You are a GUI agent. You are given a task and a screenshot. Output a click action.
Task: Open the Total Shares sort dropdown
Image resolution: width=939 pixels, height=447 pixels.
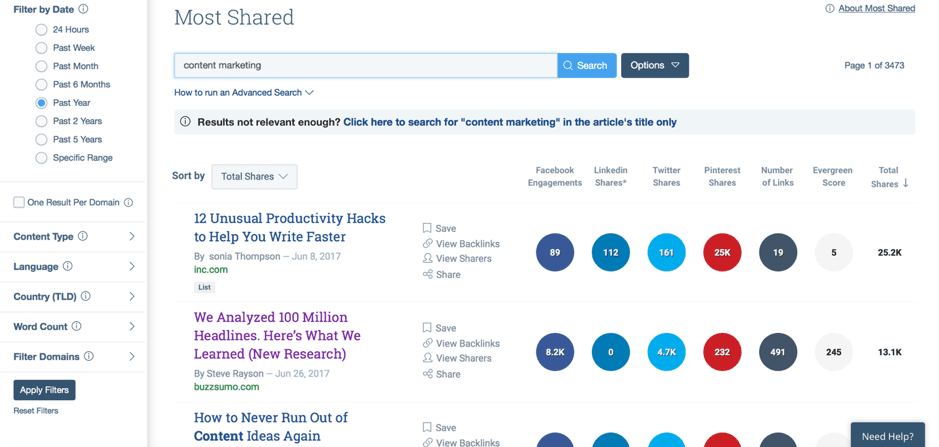point(255,177)
